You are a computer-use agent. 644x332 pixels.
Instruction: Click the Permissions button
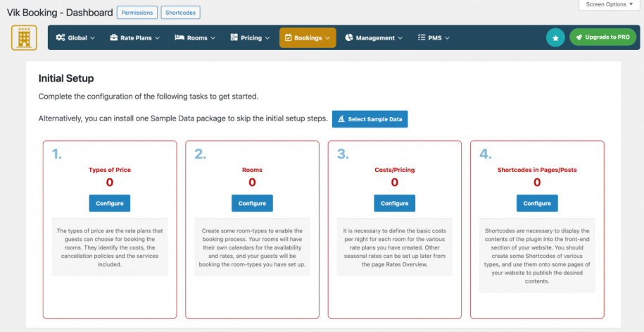[137, 13]
